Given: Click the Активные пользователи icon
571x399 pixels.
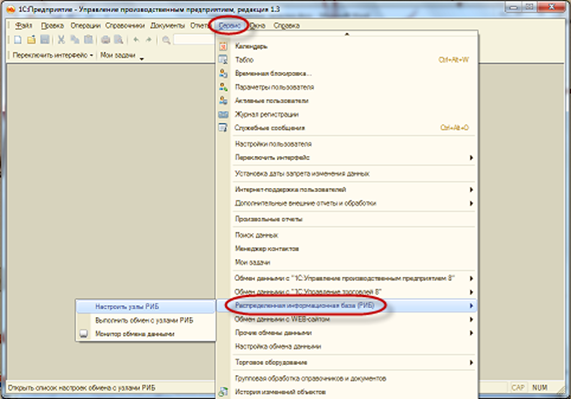Looking at the screenshot, I should tap(223, 100).
